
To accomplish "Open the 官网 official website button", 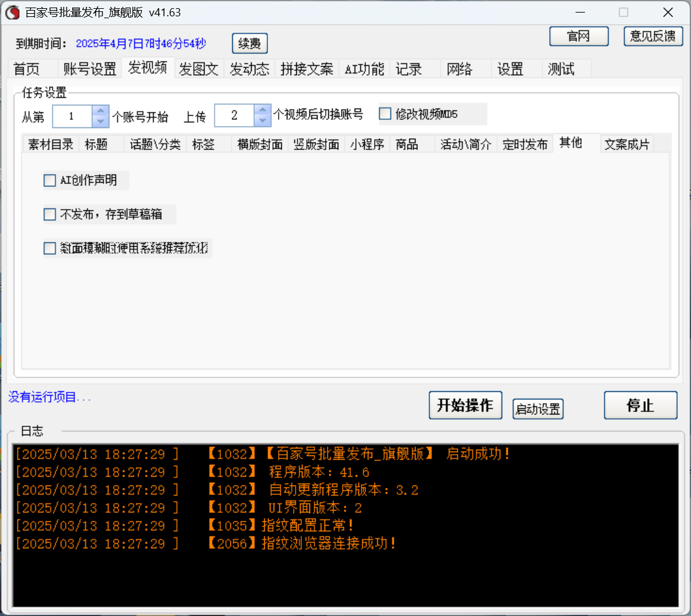I will [x=579, y=36].
